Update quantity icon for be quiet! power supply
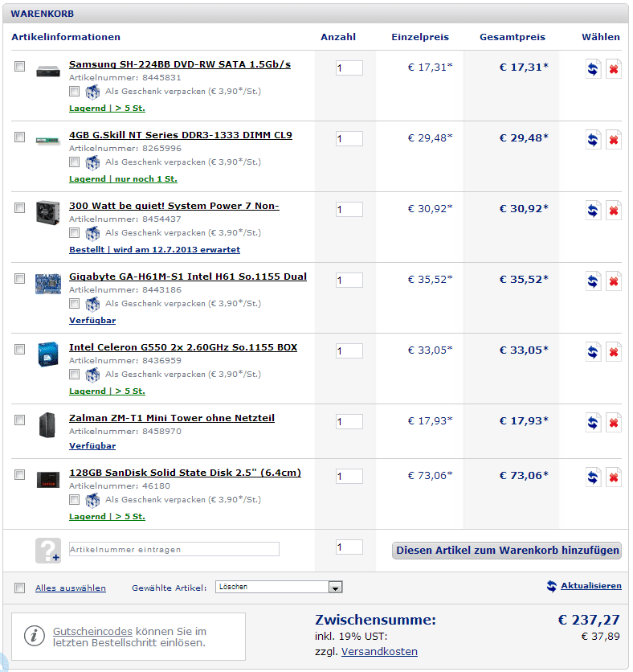Screen dimensions: 633x672 (593, 211)
